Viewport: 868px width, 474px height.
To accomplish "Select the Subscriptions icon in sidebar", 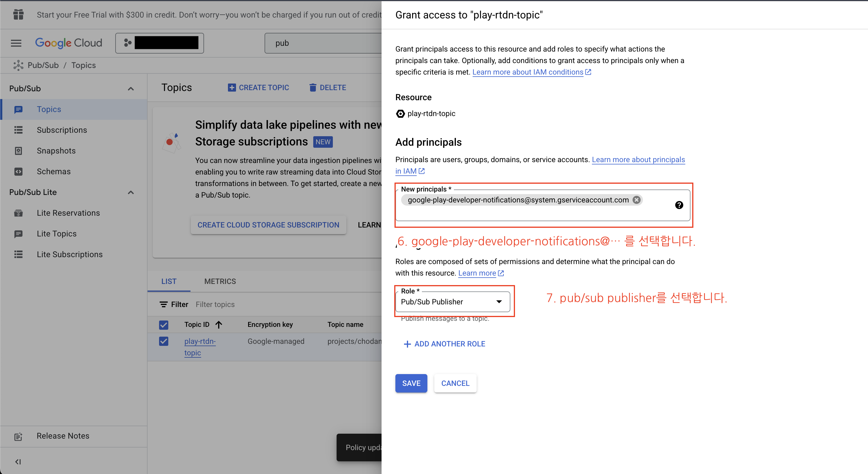I will click(x=18, y=130).
